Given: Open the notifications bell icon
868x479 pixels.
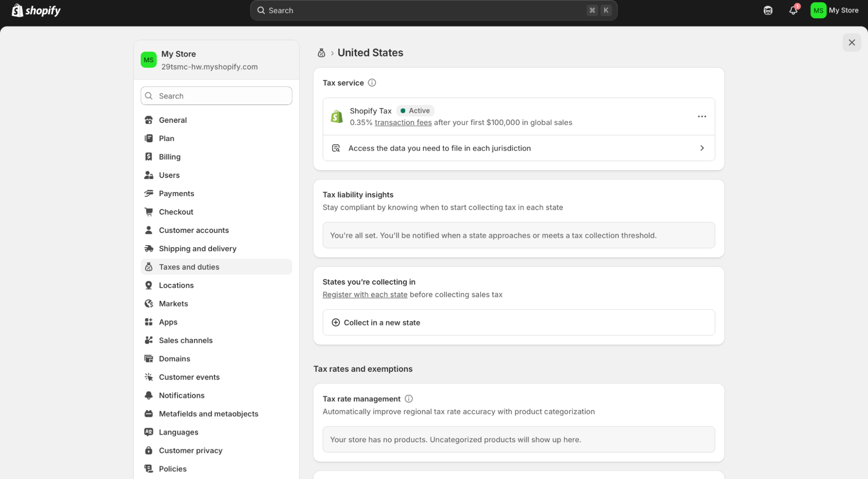Looking at the screenshot, I should click(793, 10).
